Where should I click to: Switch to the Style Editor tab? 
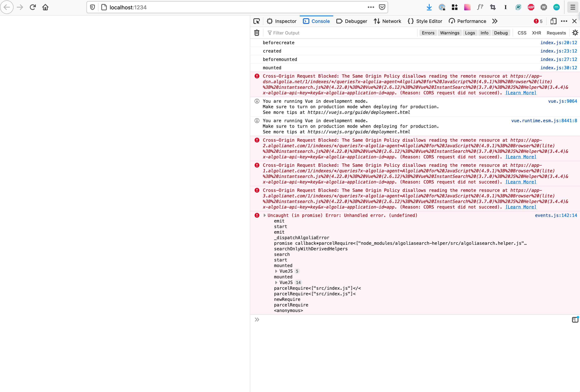tap(425, 21)
